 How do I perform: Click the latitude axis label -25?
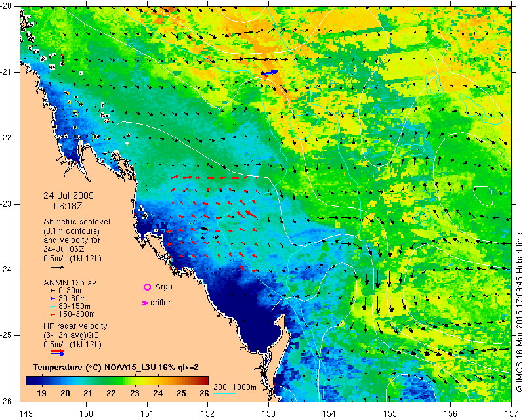pos(7,335)
